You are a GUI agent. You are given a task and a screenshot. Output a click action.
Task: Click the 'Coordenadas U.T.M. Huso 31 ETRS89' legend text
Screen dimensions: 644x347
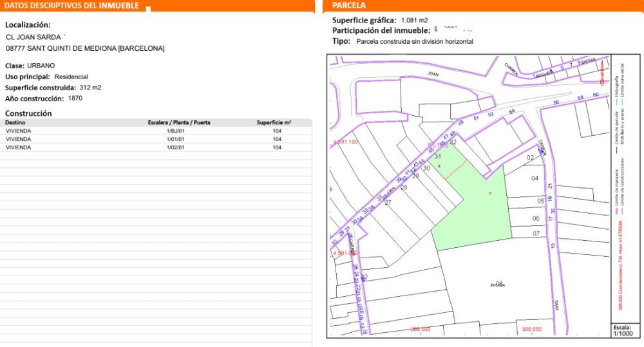pyautogui.click(x=621, y=266)
